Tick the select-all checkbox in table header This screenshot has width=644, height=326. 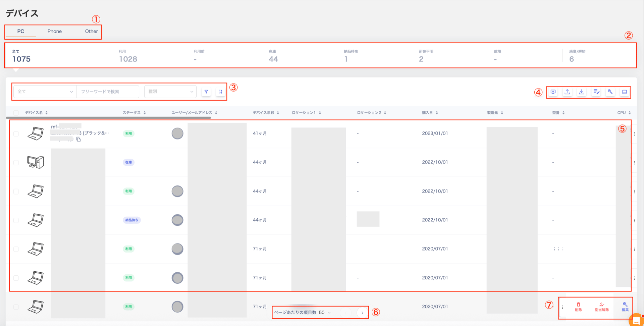(16, 113)
